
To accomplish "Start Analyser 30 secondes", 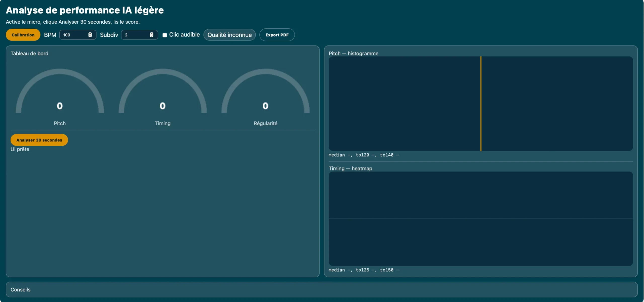I will pyautogui.click(x=39, y=140).
